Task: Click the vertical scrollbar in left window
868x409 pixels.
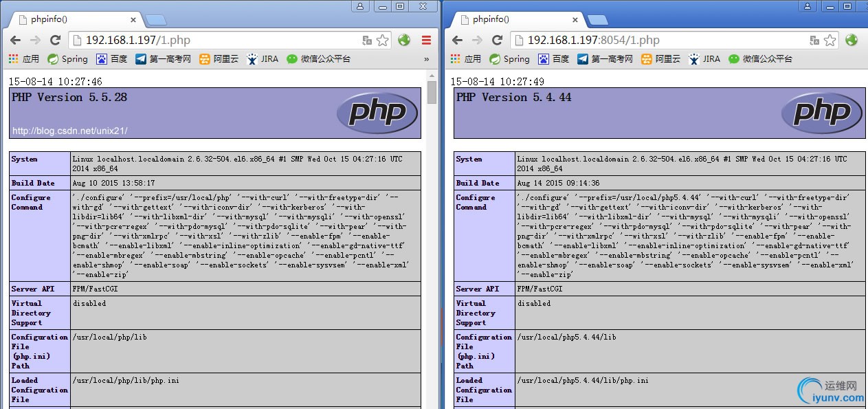Action: [x=432, y=92]
